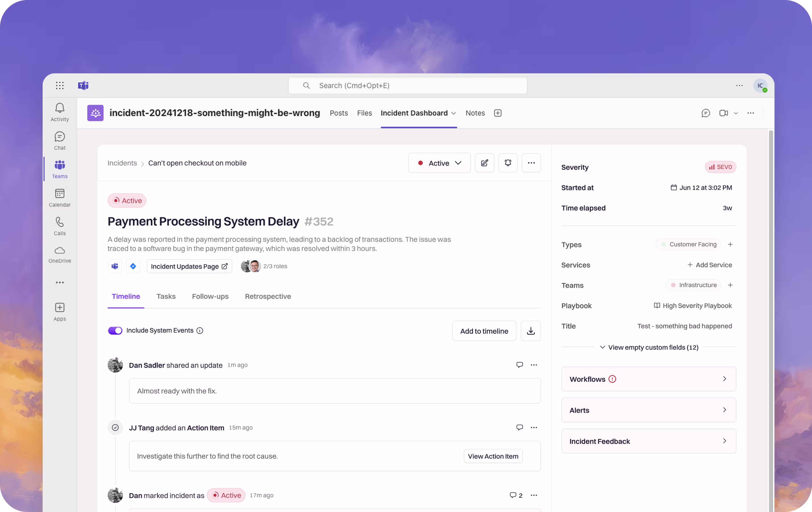Screen dimensions: 812x512
Task: Click View Action Item button
Action: (493, 456)
